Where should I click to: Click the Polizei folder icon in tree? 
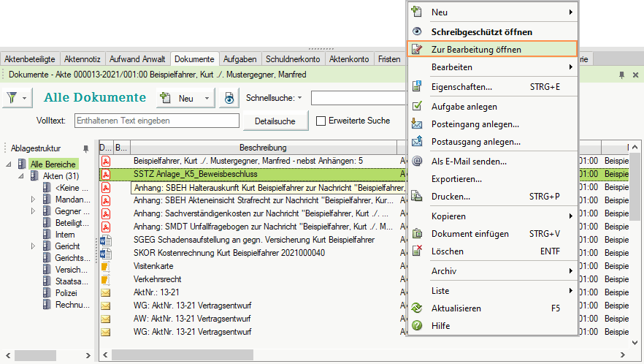[x=47, y=292]
